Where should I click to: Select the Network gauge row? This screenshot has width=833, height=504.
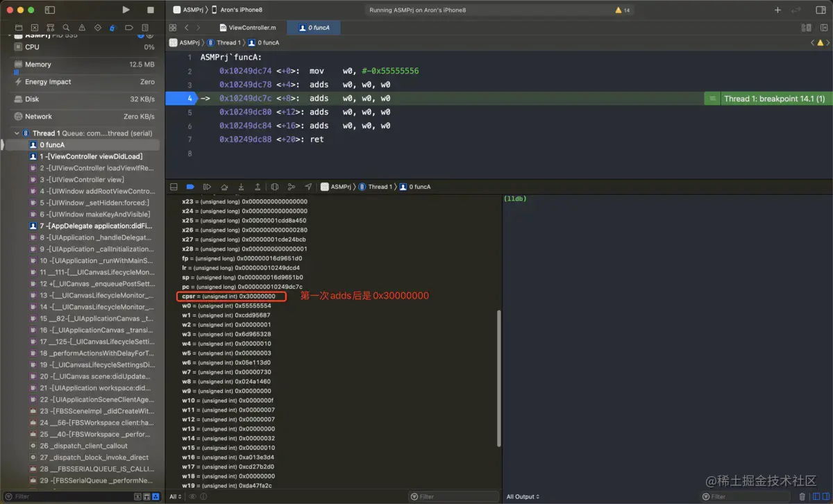point(84,117)
